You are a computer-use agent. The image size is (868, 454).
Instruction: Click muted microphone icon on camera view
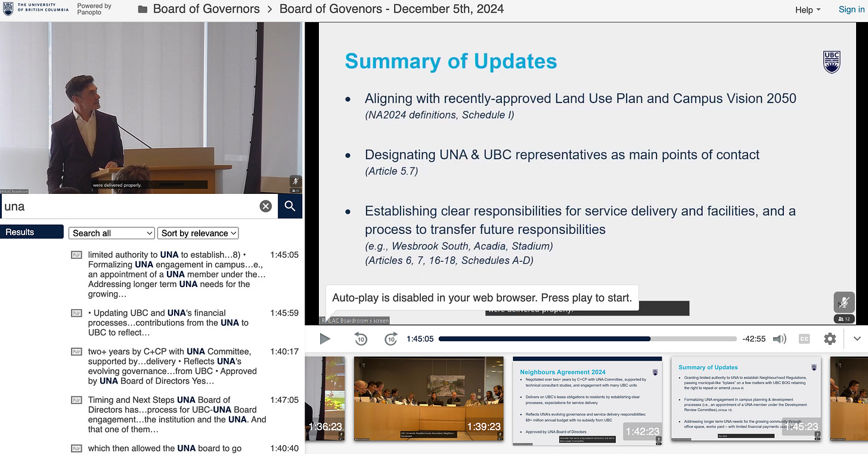tap(294, 181)
